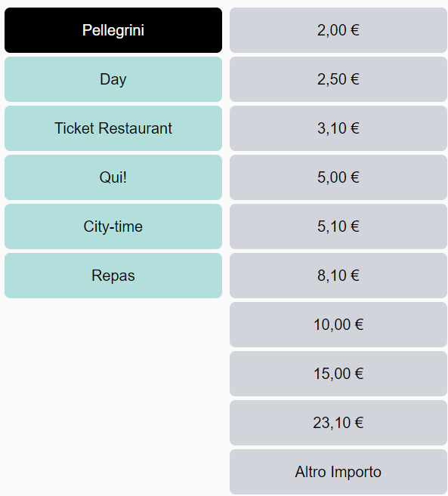This screenshot has height=496, width=448.
Task: Click the gray 10,00 € tile
Action: click(338, 325)
